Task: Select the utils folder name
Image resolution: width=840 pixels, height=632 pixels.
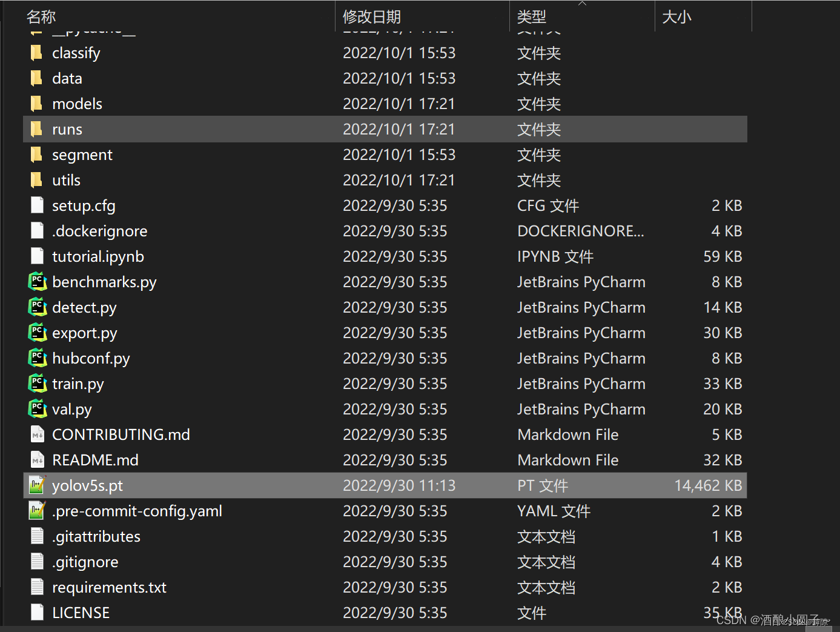Action: click(x=67, y=180)
